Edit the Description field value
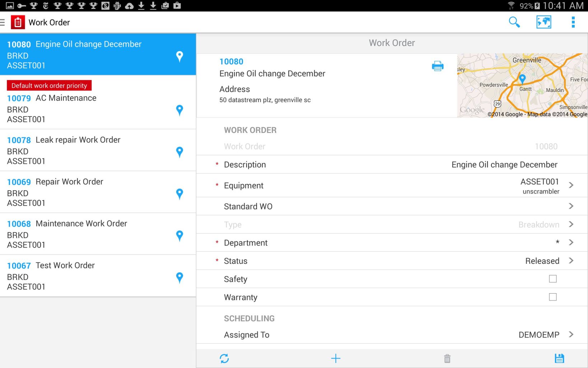588x368 pixels. pos(504,165)
